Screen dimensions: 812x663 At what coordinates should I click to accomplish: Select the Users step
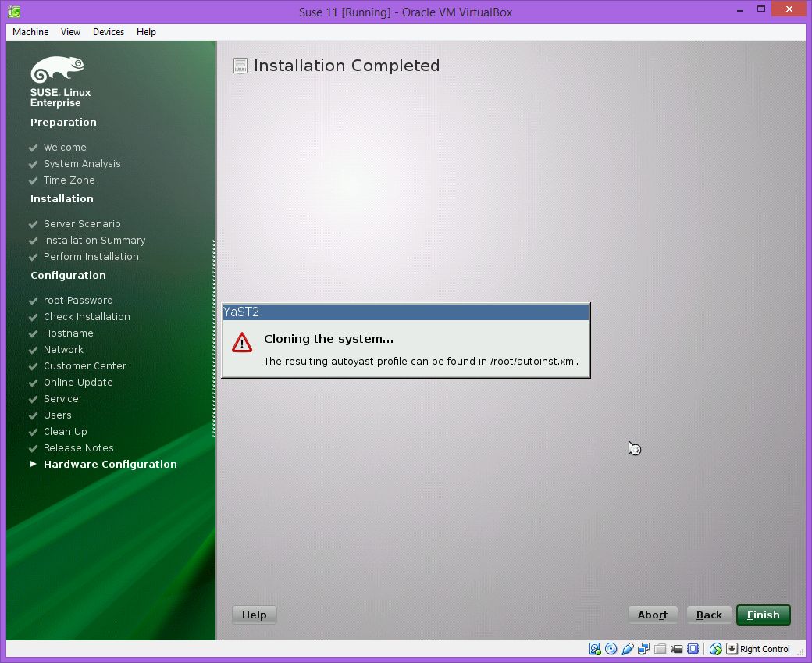[x=58, y=415]
